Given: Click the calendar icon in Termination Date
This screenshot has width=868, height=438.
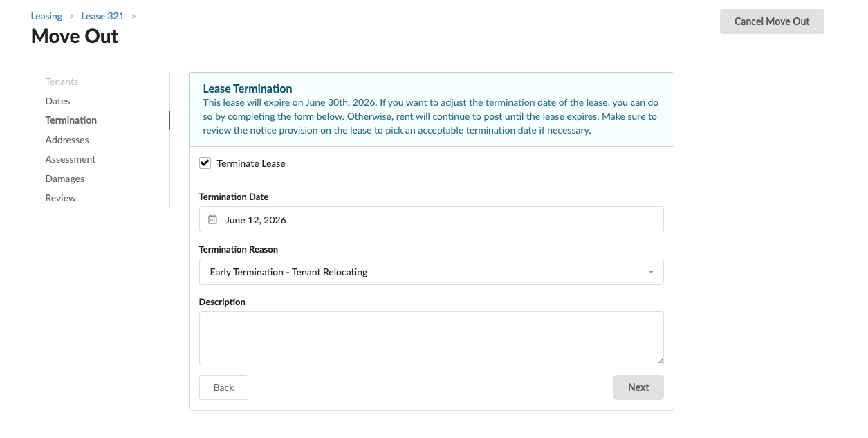Looking at the screenshot, I should point(213,219).
